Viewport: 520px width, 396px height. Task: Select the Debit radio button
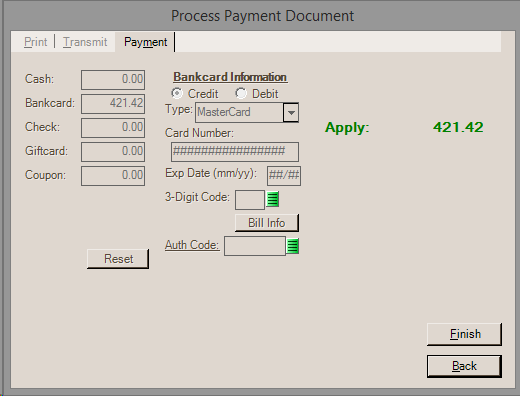(x=241, y=93)
